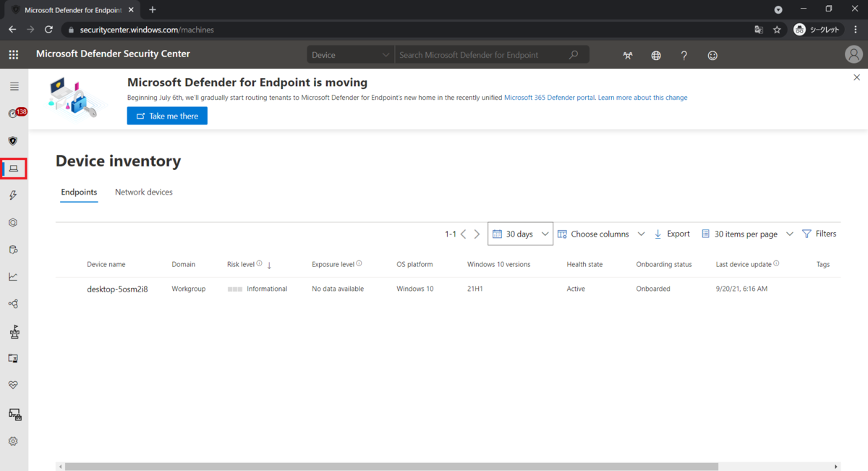Open community people icon in header
Image resolution: width=868 pixels, height=471 pixels.
tap(627, 56)
